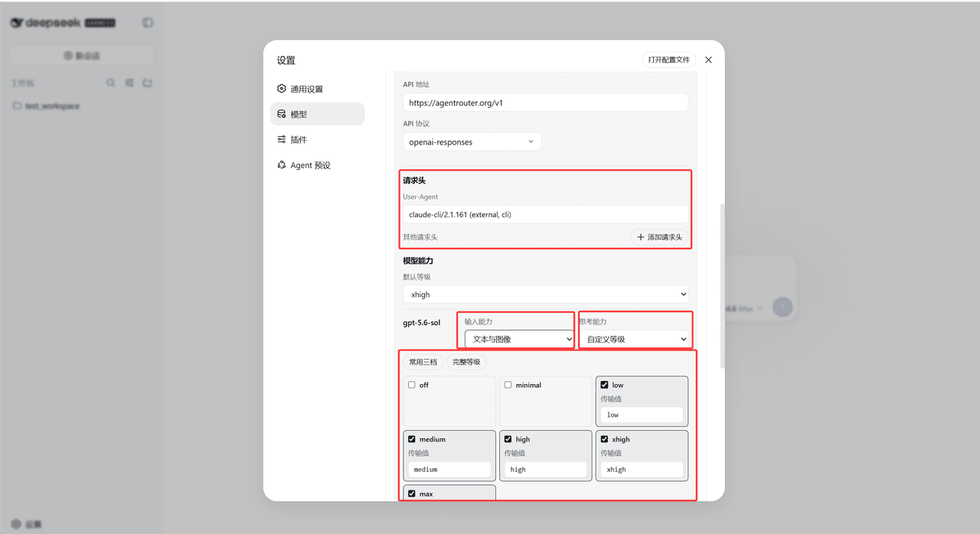Click the gpt-5.6-sol model name
Viewport: 980px width, 534px height.
[422, 323]
